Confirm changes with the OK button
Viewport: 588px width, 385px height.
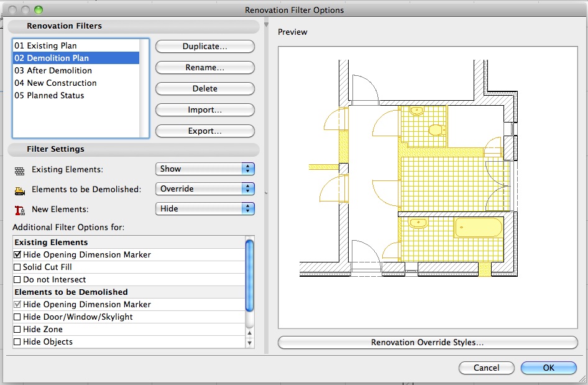point(549,368)
